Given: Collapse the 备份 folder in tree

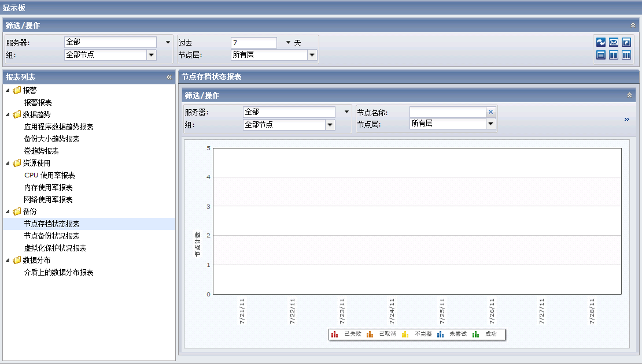Looking at the screenshot, I should [8, 211].
